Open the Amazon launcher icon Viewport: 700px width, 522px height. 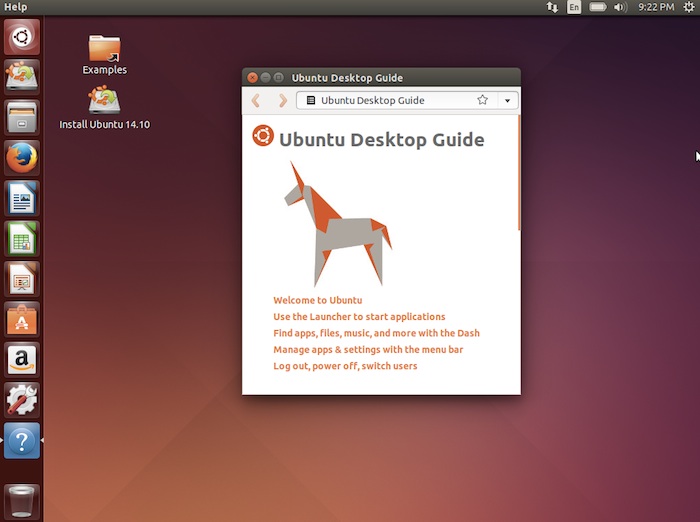click(x=22, y=359)
